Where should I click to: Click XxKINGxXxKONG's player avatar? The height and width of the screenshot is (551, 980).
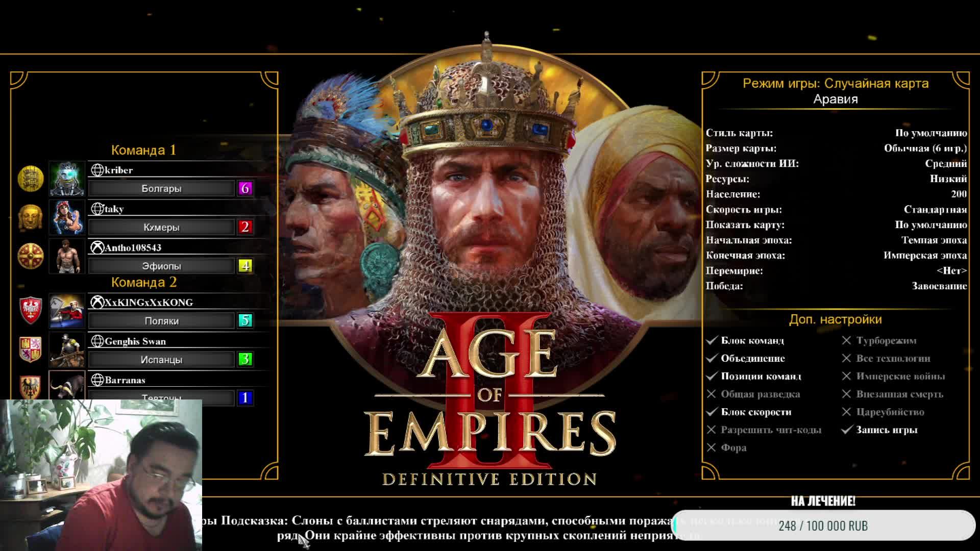tap(67, 311)
